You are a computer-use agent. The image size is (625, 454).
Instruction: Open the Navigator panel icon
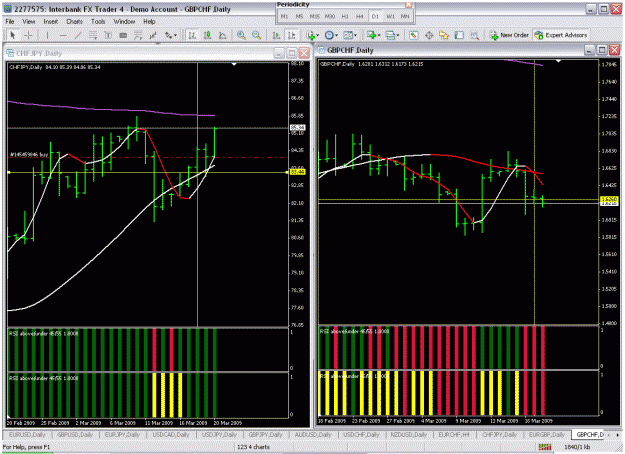point(444,35)
